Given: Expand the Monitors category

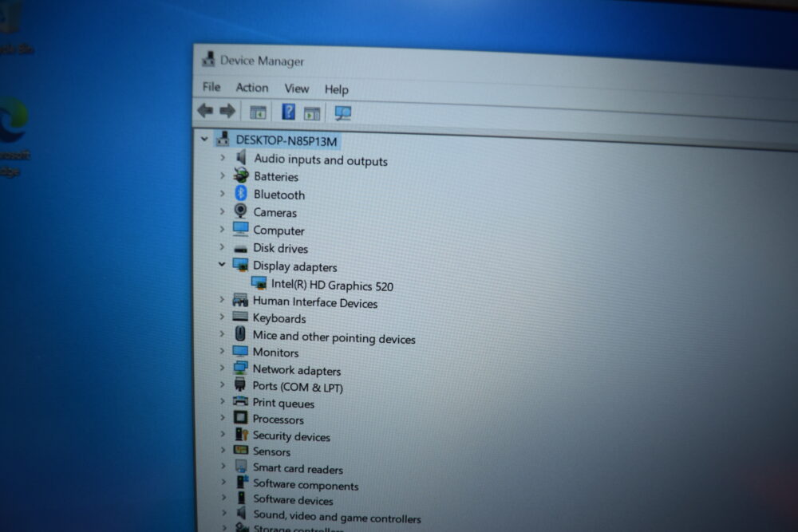Looking at the screenshot, I should click(222, 350).
